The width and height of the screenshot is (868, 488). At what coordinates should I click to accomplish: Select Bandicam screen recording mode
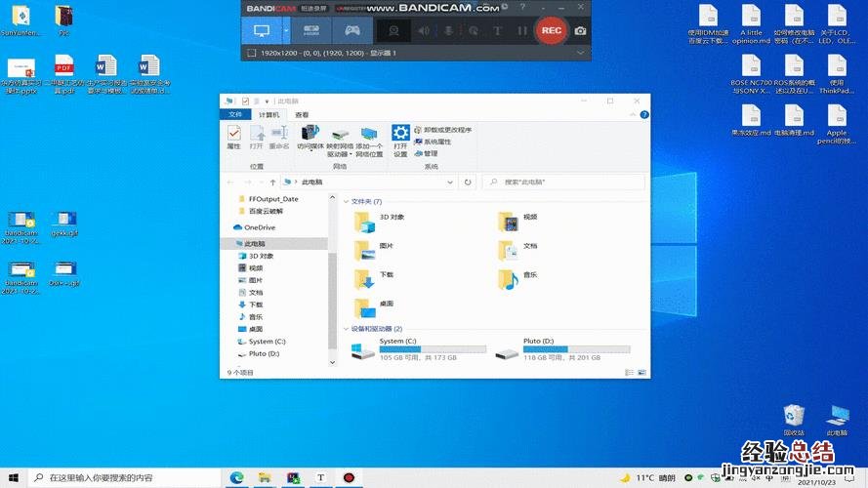[262, 30]
